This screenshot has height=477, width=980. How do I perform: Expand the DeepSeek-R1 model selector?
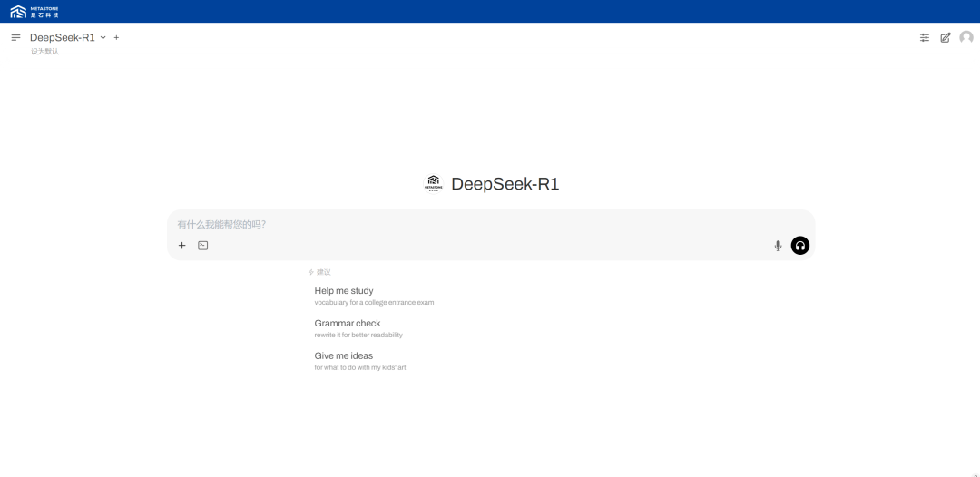68,37
